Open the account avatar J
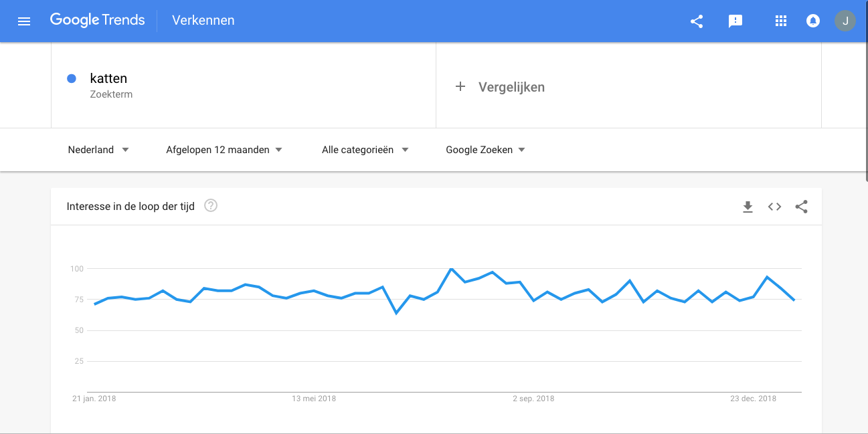Viewport: 868px width, 434px height. click(x=845, y=21)
